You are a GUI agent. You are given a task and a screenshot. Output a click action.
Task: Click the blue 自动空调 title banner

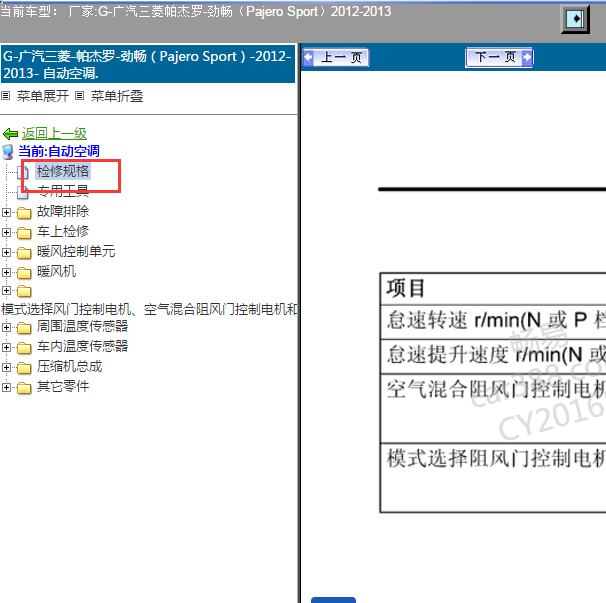(148, 64)
